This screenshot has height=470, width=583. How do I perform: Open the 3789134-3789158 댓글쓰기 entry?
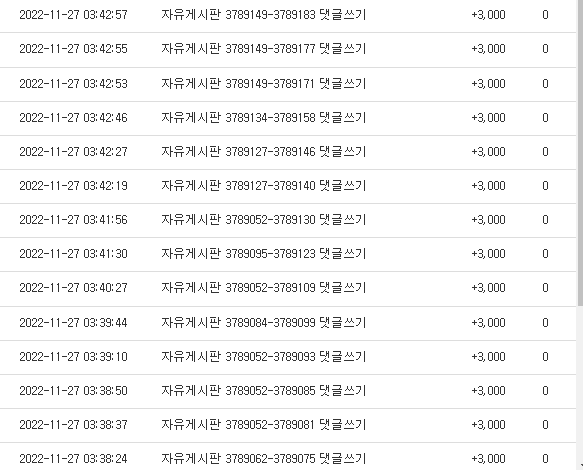(x=264, y=118)
